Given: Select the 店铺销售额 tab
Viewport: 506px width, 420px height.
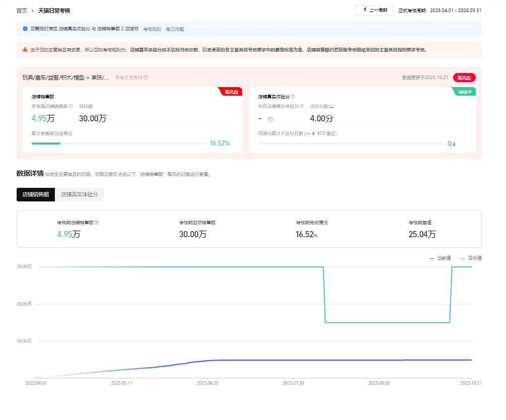Looking at the screenshot, I should (36, 194).
